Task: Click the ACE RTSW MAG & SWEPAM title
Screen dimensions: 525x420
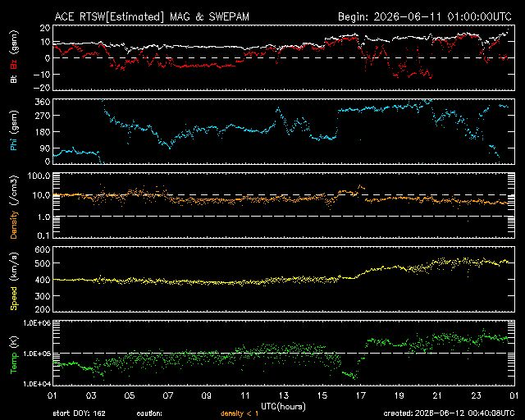Action: (152, 16)
